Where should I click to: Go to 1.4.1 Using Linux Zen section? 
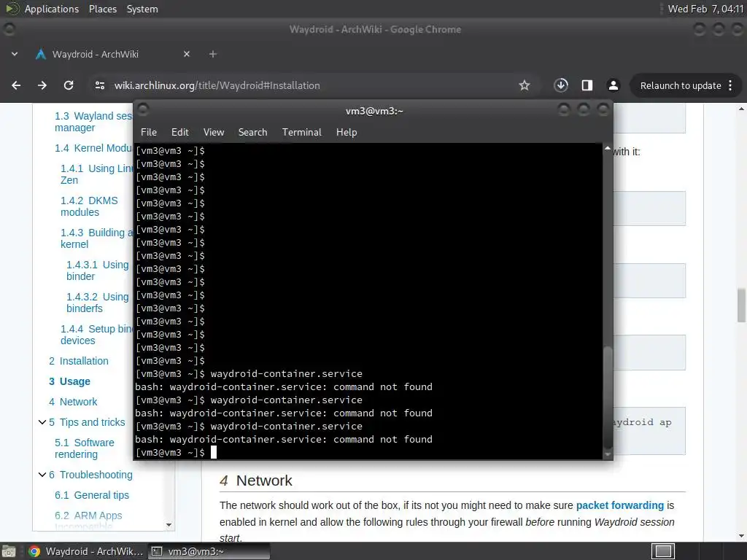coord(97,174)
